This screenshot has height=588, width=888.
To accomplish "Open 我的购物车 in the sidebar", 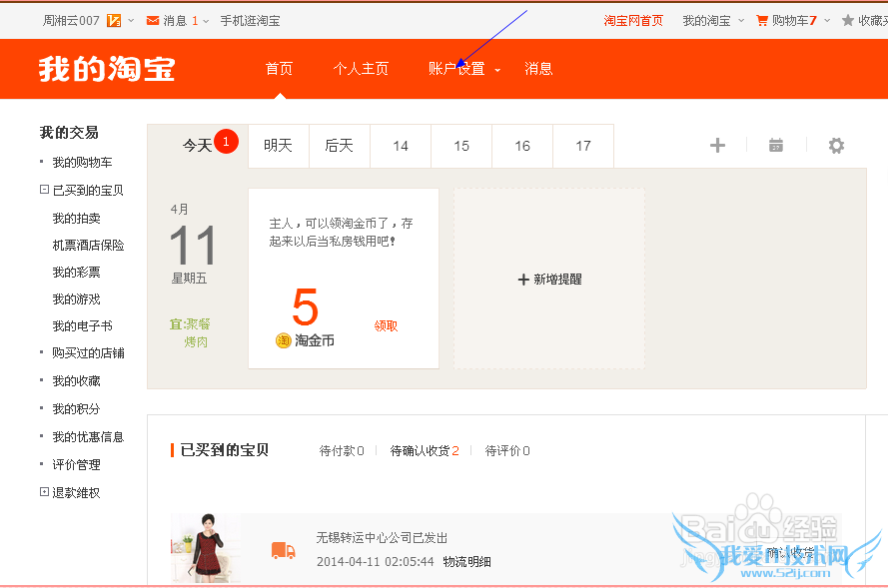I will pyautogui.click(x=82, y=163).
